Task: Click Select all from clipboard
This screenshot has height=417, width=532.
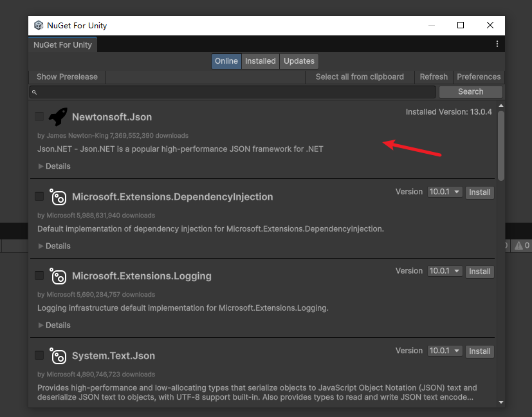Action: pyautogui.click(x=360, y=77)
